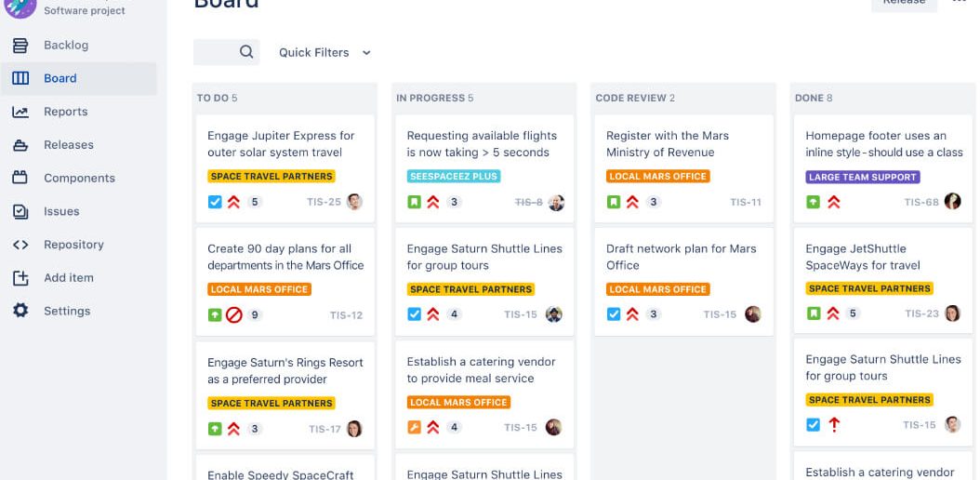This screenshot has width=980, height=480.
Task: Open the more options ellipsis menu
Action: 960,3
